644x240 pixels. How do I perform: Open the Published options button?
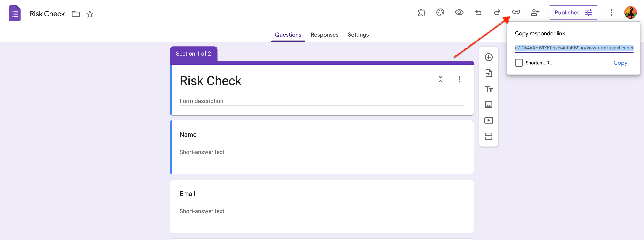coord(573,12)
